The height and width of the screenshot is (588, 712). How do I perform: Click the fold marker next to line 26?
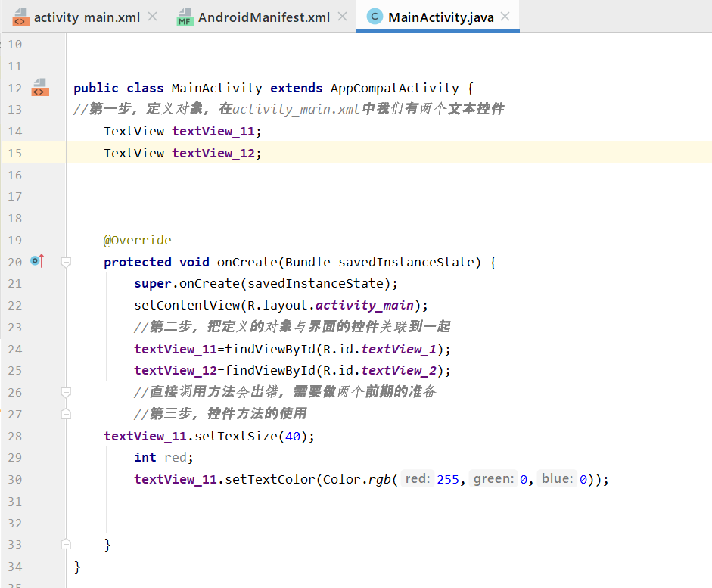66,392
